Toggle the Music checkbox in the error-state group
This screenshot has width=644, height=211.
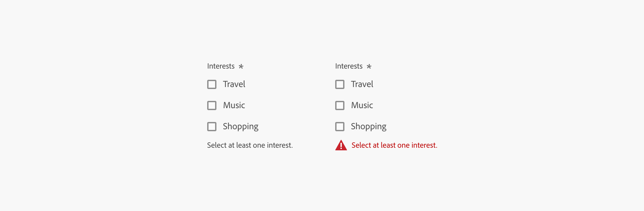[340, 105]
